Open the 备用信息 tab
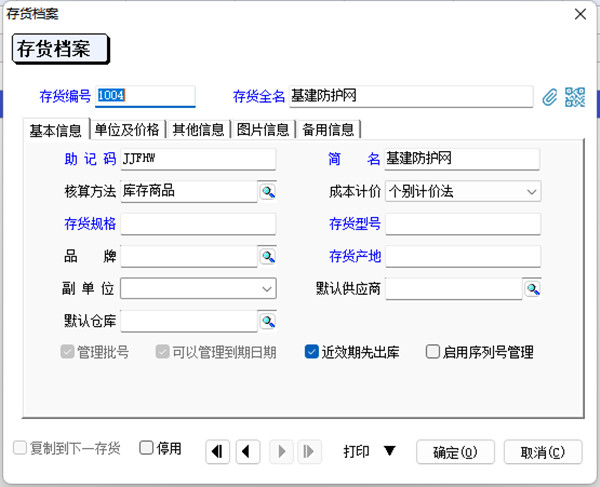This screenshot has width=600, height=487. 328,129
